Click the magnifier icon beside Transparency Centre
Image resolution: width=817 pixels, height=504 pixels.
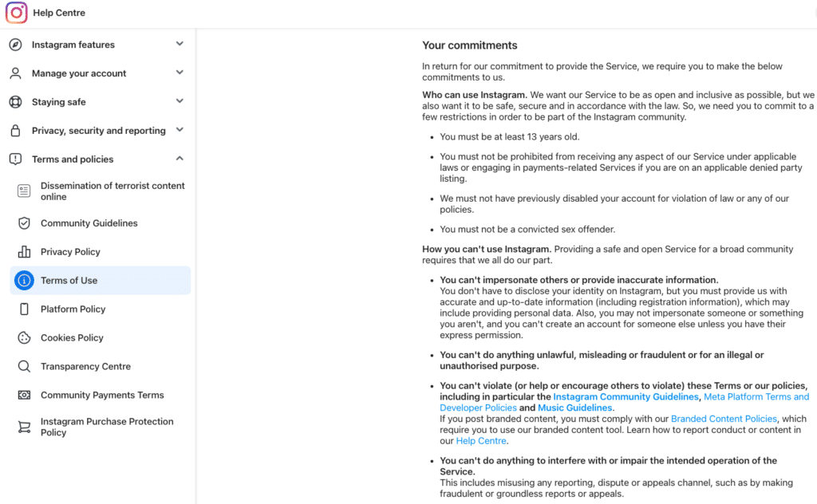(24, 367)
